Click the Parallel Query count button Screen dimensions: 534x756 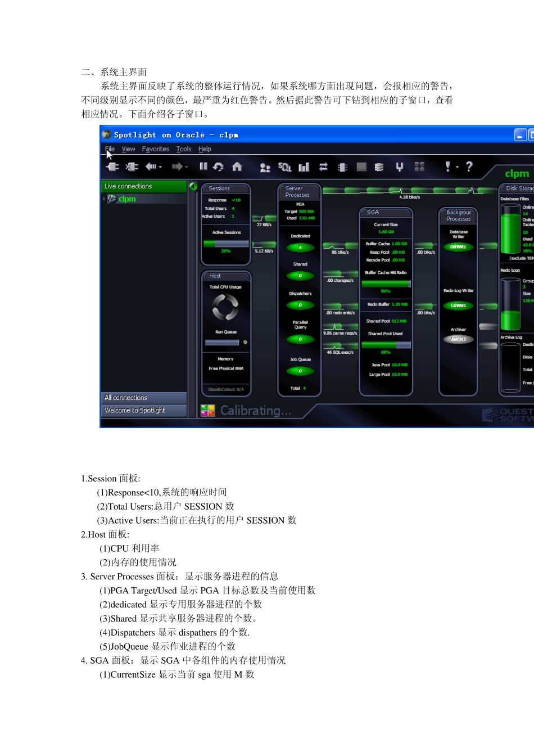(x=300, y=339)
